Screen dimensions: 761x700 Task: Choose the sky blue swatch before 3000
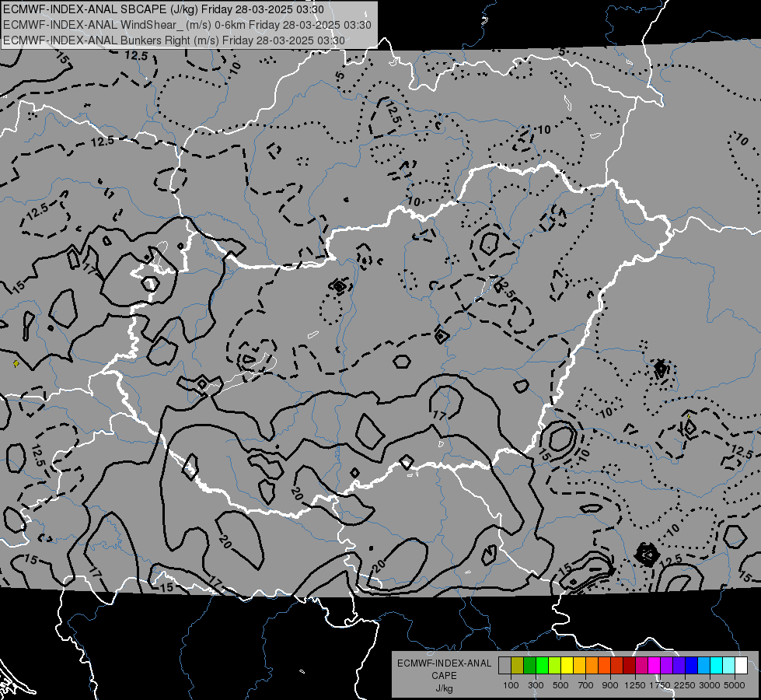(704, 665)
